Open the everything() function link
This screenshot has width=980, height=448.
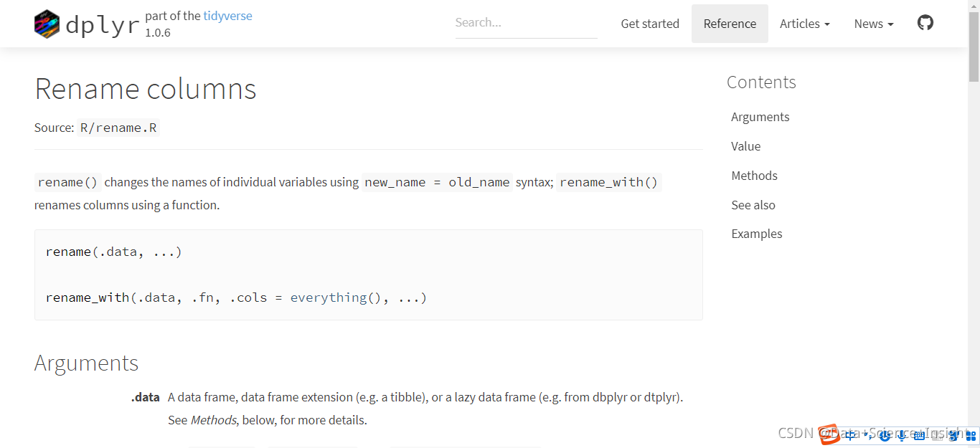(x=336, y=297)
